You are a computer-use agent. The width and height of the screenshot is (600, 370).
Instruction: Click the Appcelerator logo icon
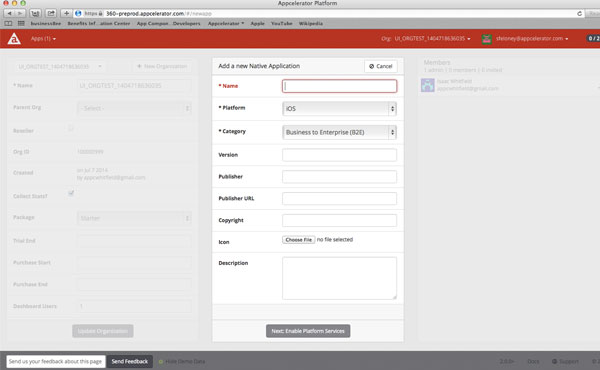click(14, 39)
